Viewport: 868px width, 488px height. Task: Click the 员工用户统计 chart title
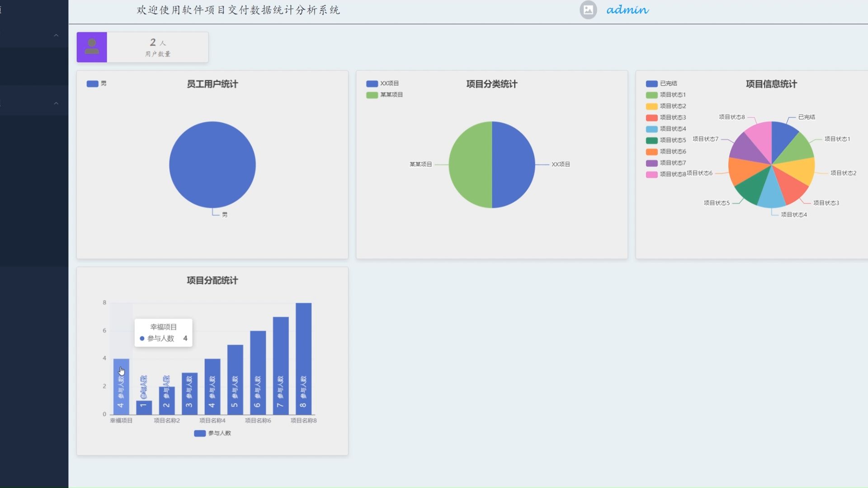pyautogui.click(x=212, y=84)
